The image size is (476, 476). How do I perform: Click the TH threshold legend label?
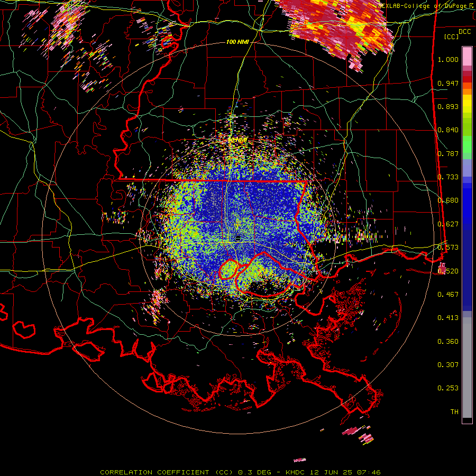tap(454, 412)
